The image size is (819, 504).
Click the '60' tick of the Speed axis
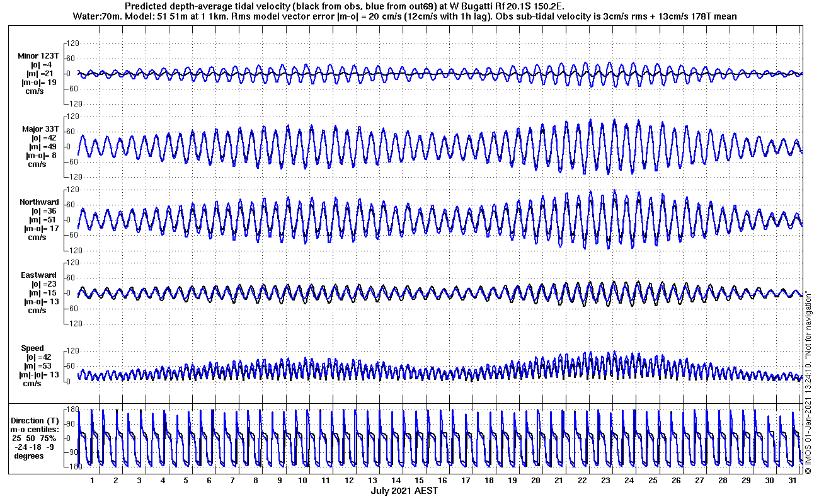pos(72,366)
